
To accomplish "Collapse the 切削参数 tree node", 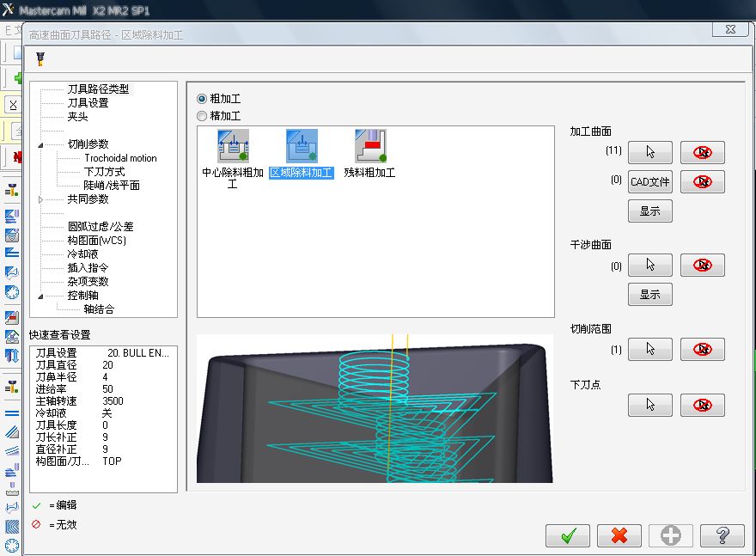I will click(x=40, y=144).
